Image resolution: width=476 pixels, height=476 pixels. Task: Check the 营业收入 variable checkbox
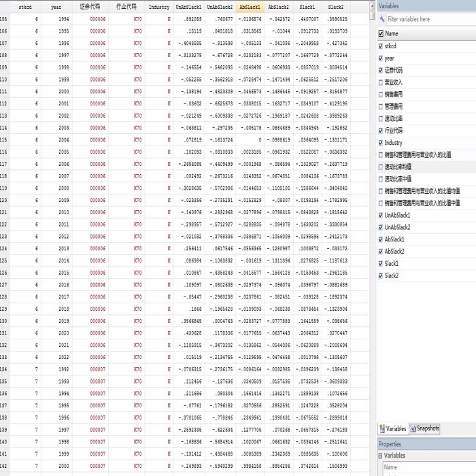tap(381, 82)
